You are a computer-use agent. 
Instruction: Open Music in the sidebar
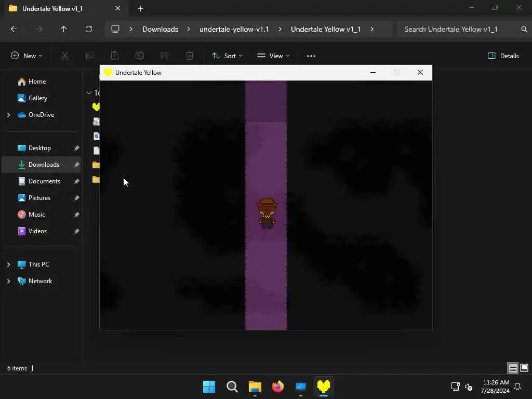point(37,215)
